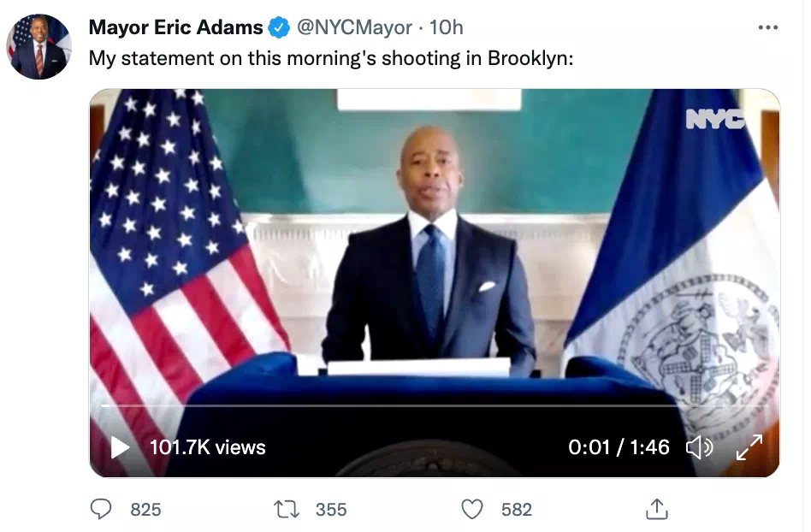The width and height of the screenshot is (811, 532).
Task: Open the three-dot more options menu
Action: coord(768,27)
